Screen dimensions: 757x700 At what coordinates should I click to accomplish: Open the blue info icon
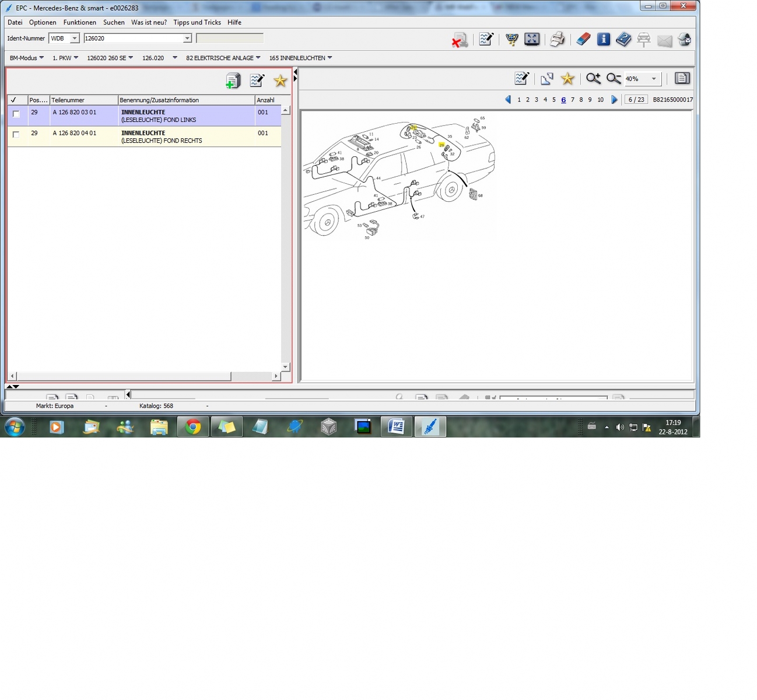point(604,40)
